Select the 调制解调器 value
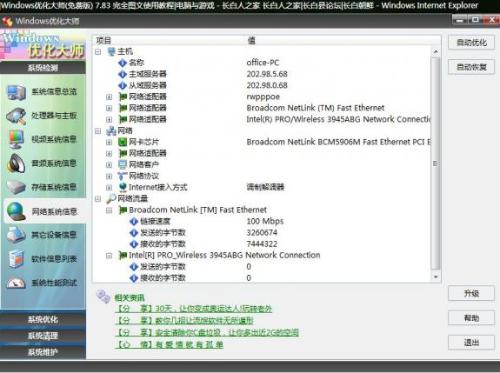 click(x=265, y=187)
